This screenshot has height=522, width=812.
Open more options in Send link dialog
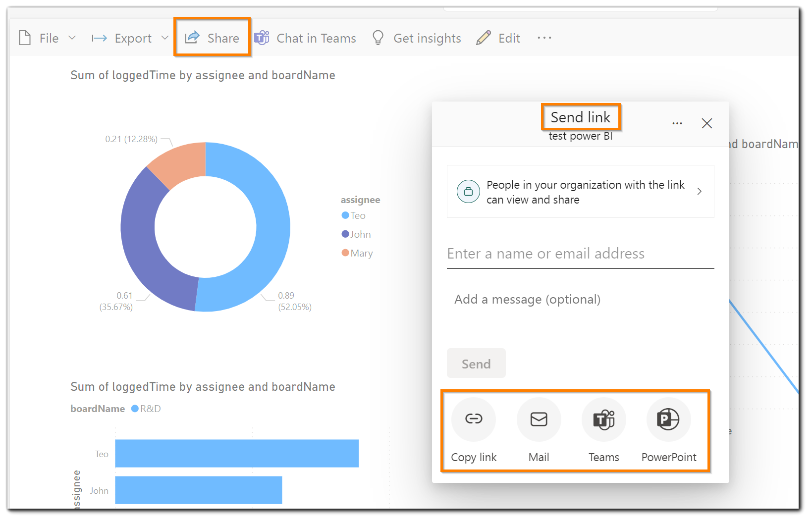(x=677, y=123)
